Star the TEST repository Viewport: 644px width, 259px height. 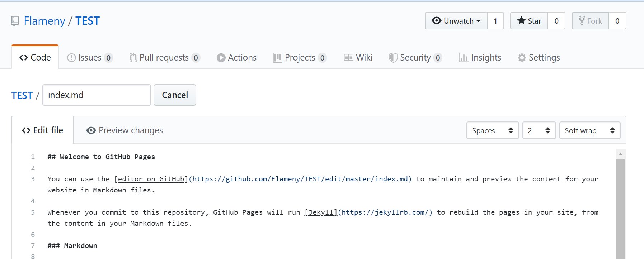tap(529, 21)
